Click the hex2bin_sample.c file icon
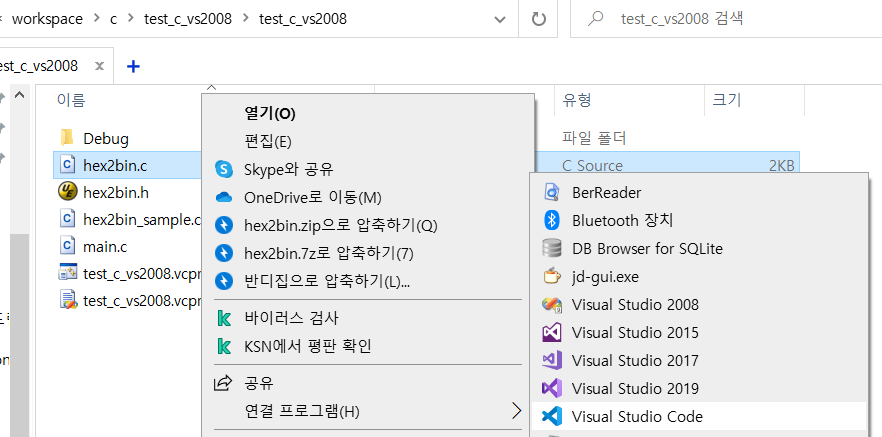 pos(67,219)
